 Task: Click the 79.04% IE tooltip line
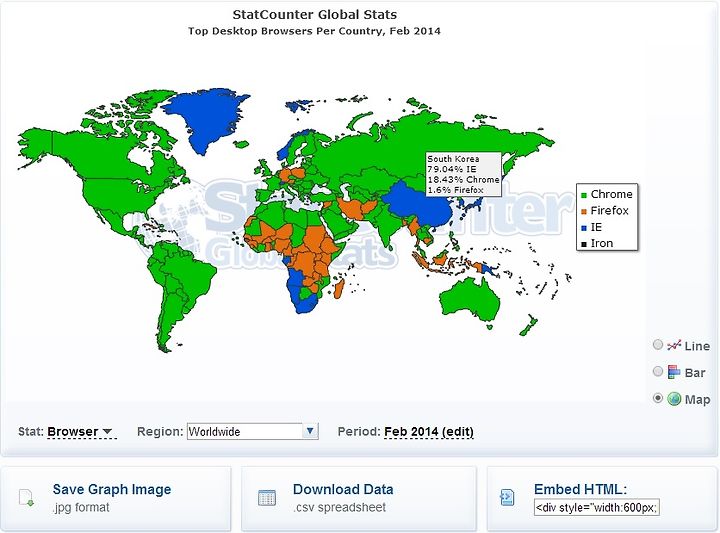(x=451, y=169)
